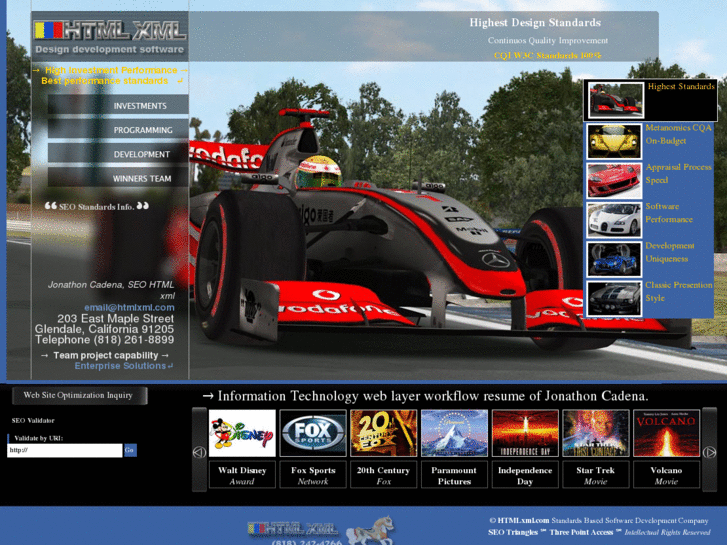
Task: Click Classic Presention Style label
Action: click(678, 292)
